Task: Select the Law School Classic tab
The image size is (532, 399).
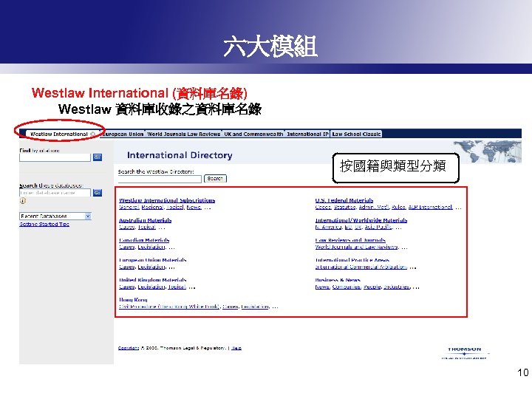Action: (356, 134)
